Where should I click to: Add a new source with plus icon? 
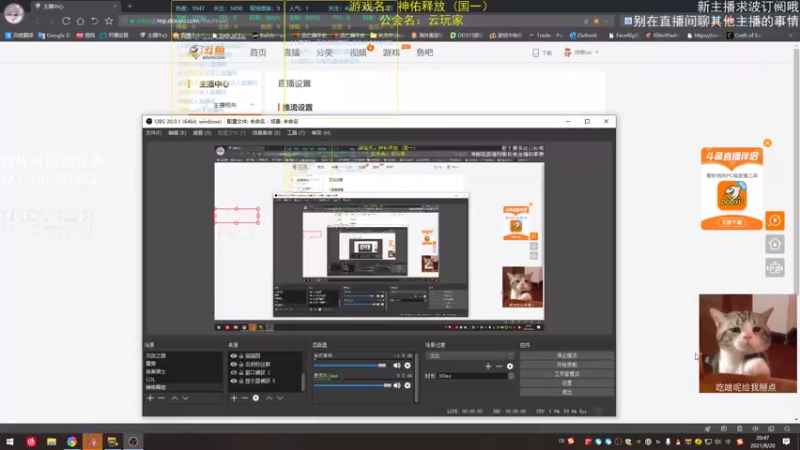234,398
